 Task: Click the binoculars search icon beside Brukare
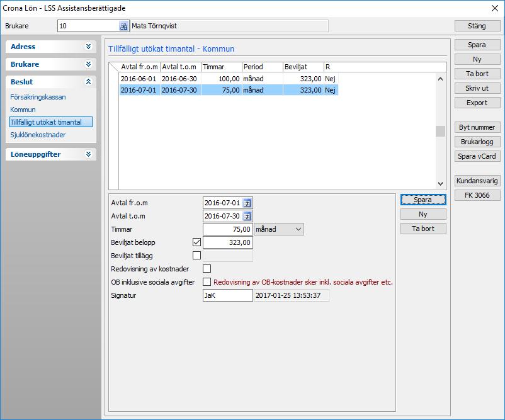pos(123,26)
